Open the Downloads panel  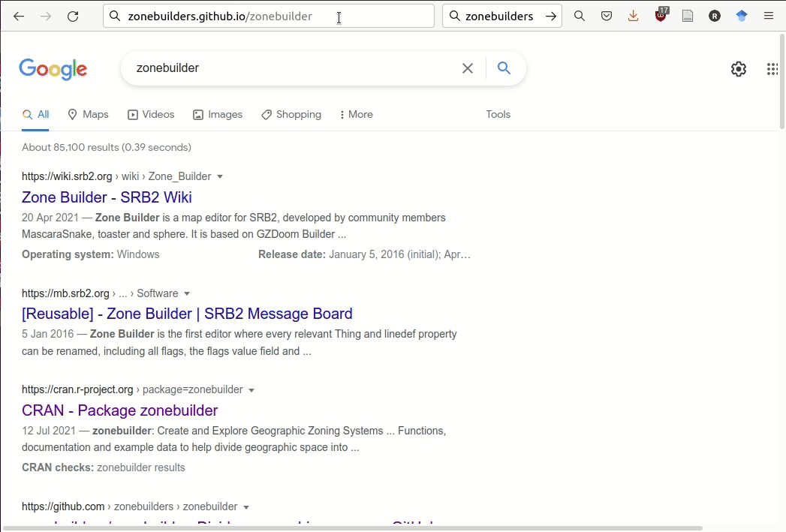coord(634,16)
